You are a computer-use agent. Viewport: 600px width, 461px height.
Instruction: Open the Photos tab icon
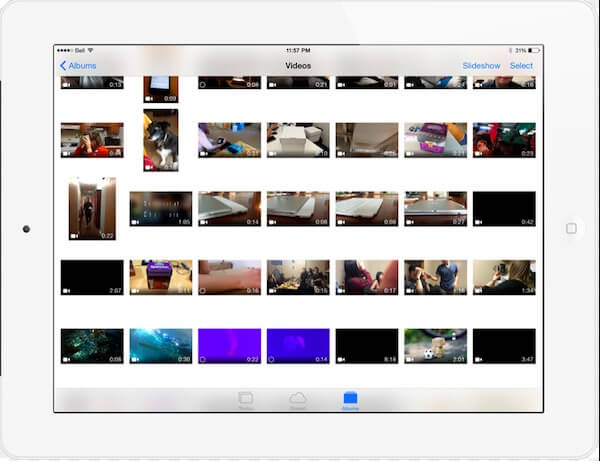[x=246, y=398]
